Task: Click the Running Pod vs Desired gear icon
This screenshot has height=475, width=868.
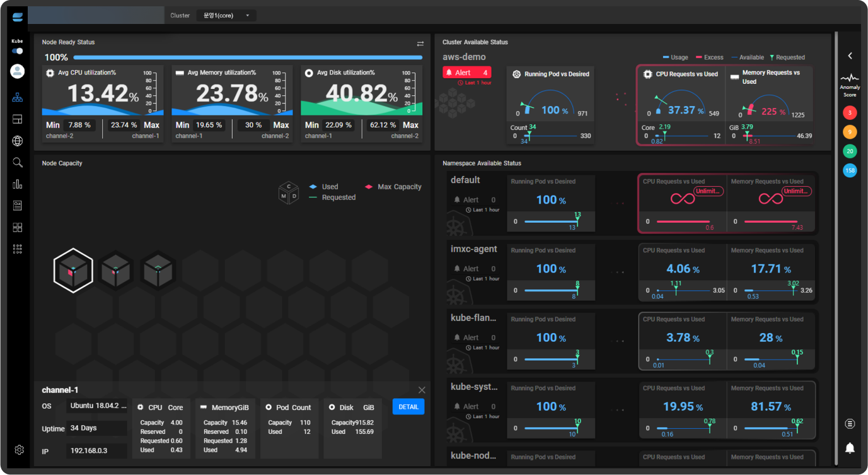Action: 517,74
